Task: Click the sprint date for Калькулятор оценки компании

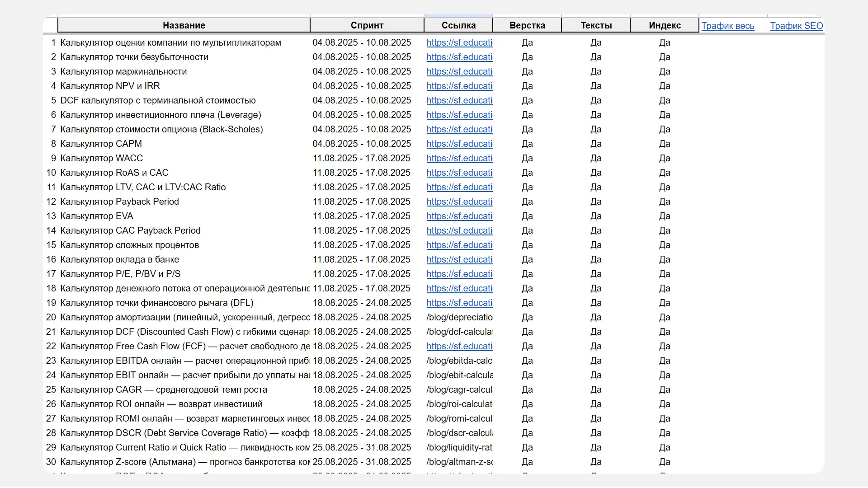Action: click(362, 42)
